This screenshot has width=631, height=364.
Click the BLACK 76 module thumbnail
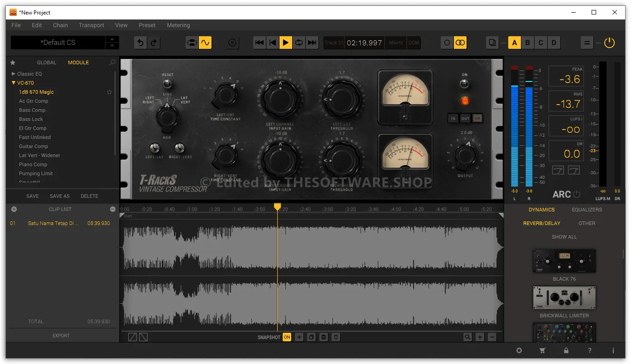(x=564, y=261)
